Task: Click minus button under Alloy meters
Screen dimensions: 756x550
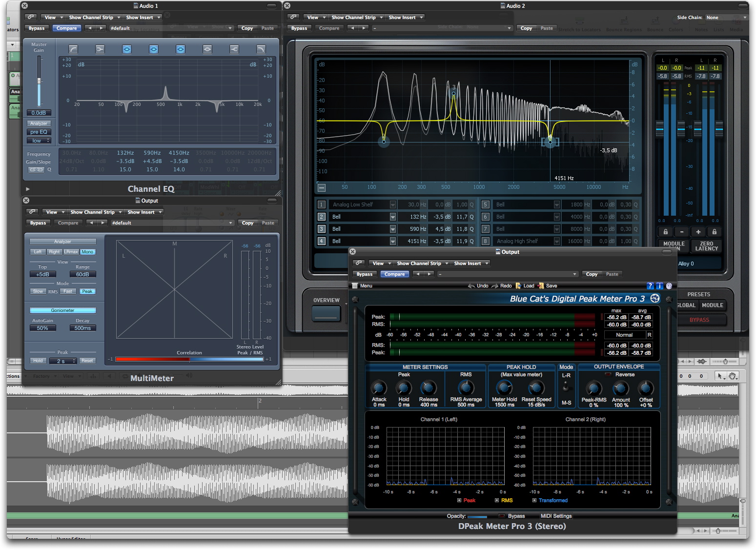Action: 682,232
